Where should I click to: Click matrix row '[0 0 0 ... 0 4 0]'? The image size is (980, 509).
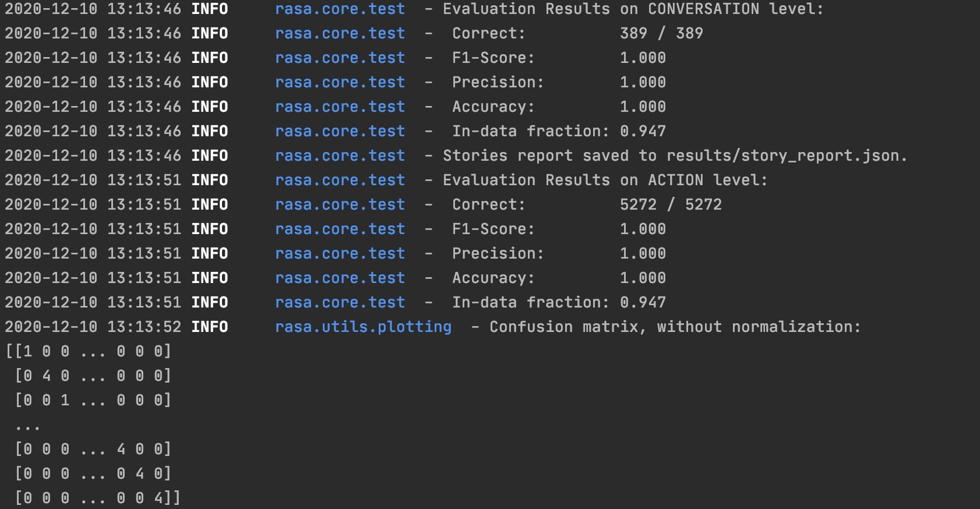click(x=93, y=473)
